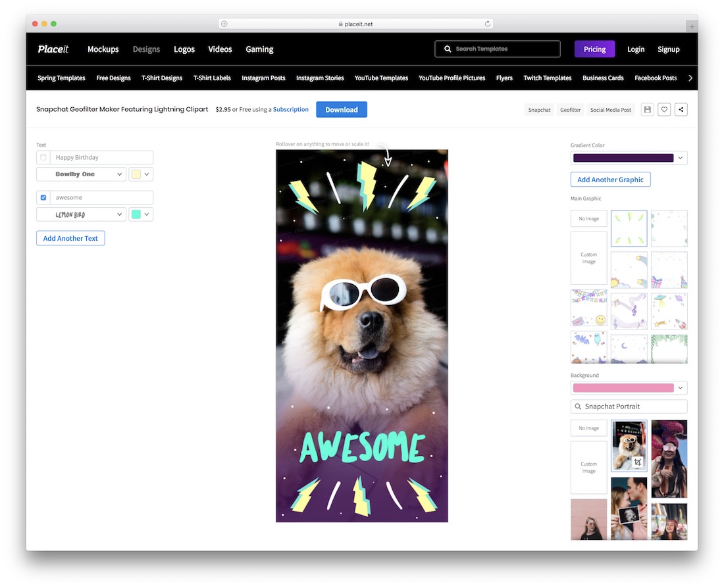Go to Twitch Templates category

(x=548, y=78)
